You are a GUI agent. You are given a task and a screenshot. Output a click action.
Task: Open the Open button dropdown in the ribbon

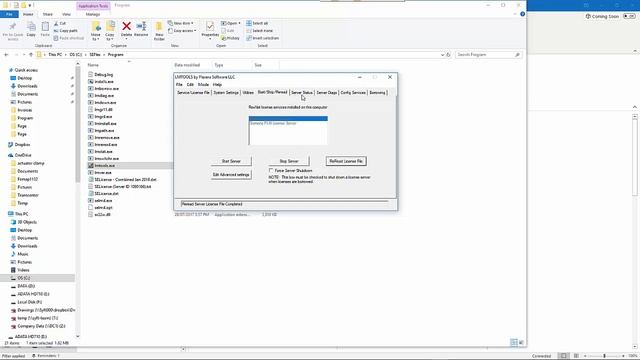(239, 23)
